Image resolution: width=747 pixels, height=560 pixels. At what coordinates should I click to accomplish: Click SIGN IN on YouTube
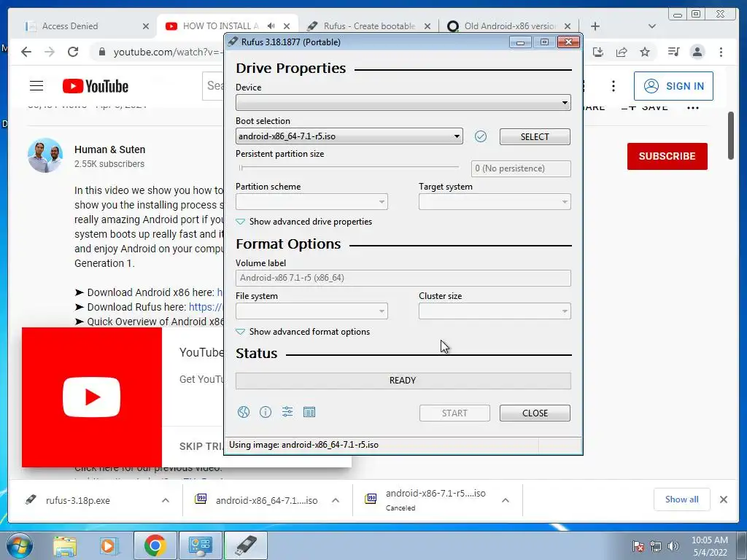[x=673, y=86]
